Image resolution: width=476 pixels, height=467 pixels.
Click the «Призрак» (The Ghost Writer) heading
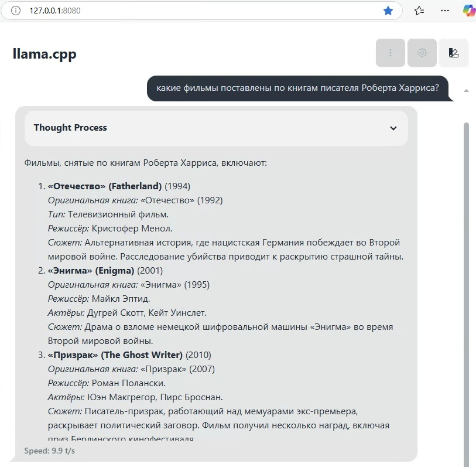coord(115,355)
